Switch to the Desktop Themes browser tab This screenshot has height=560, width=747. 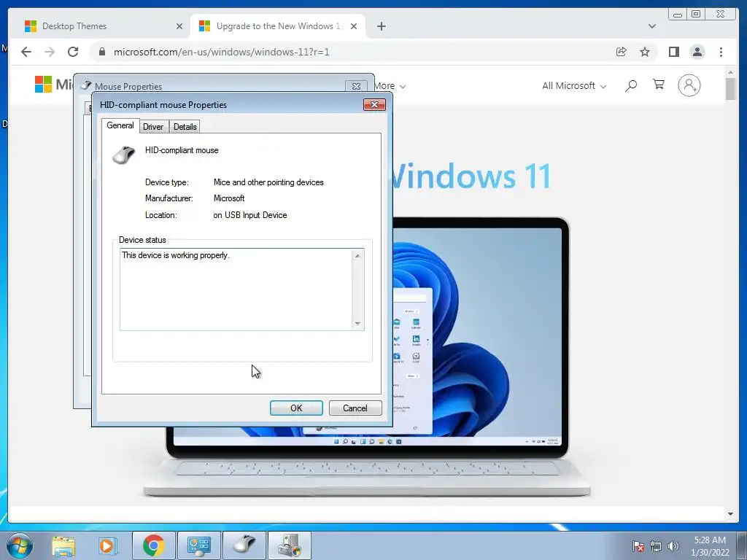[104, 26]
